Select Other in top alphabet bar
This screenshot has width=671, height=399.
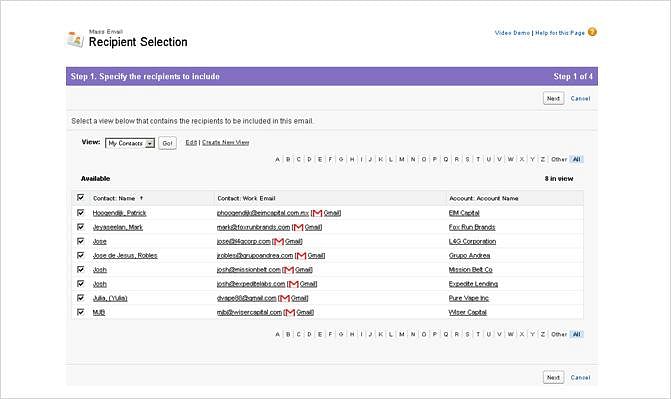click(559, 159)
